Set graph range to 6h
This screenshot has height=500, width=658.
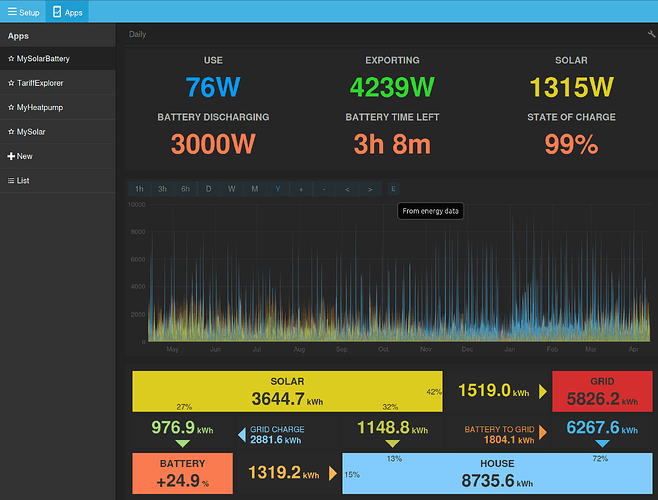click(x=185, y=189)
